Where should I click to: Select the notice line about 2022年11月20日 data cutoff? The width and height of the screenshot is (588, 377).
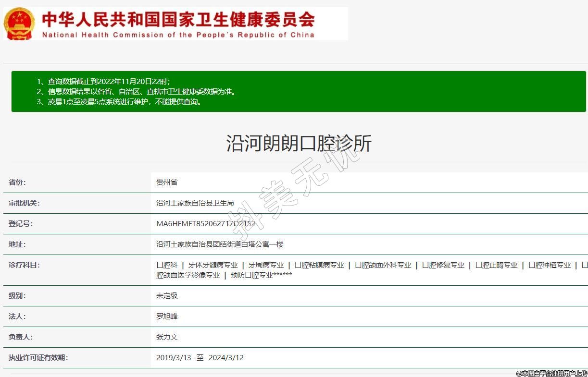[103, 81]
